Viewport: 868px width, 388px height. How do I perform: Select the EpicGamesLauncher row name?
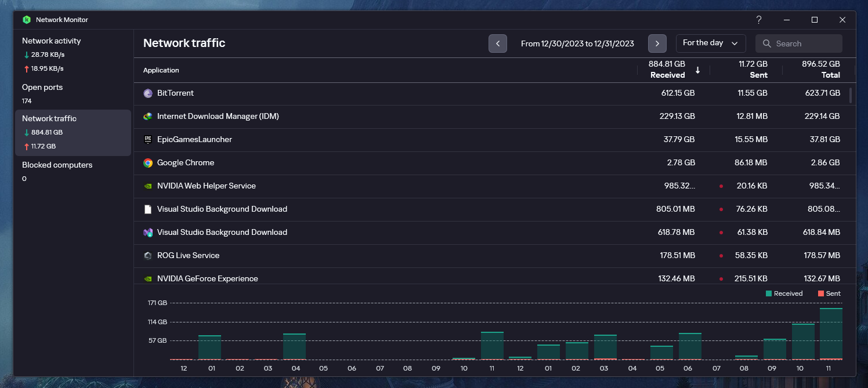(194, 139)
